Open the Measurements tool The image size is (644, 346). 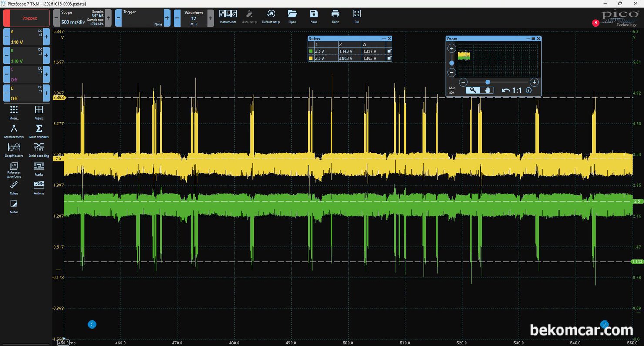(14, 131)
